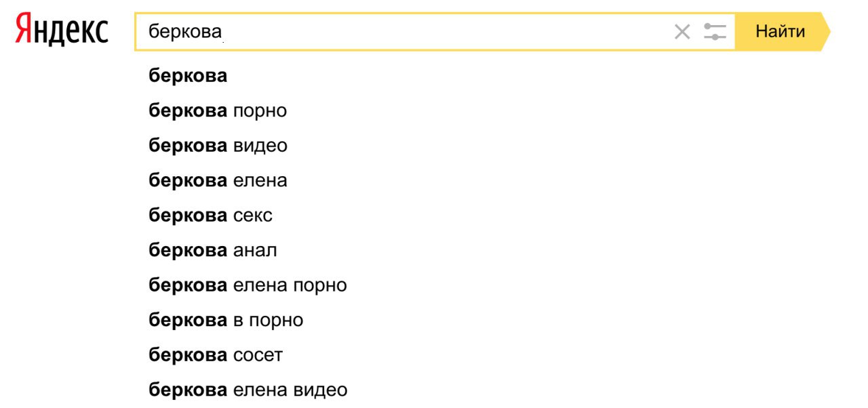
Task: Select the first suggestion "беркова"
Action: [x=188, y=75]
